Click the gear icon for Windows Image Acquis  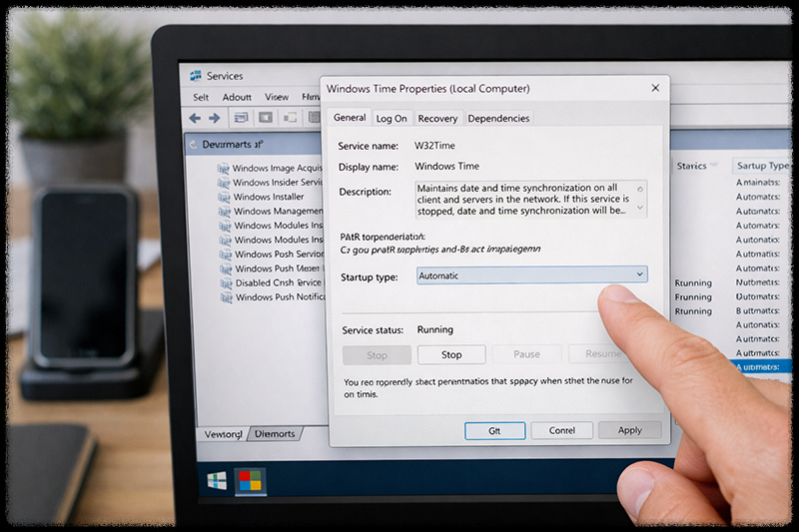223,168
